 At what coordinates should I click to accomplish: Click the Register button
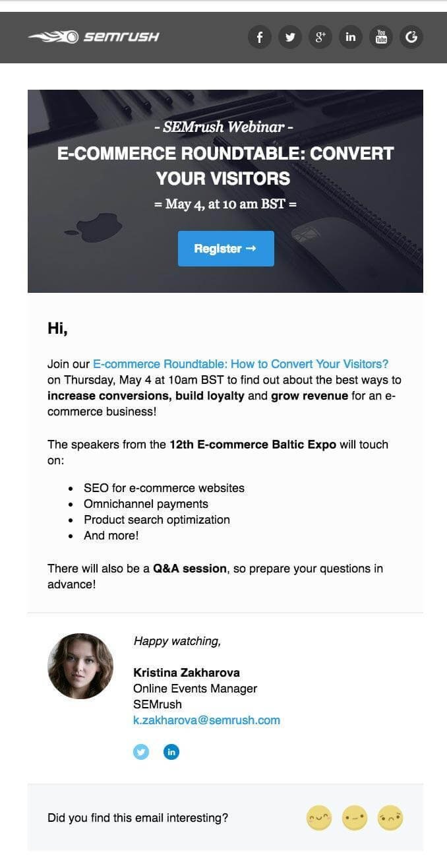tap(226, 249)
